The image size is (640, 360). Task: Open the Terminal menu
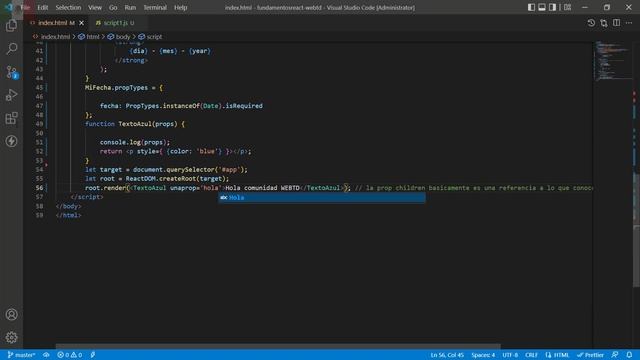tap(155, 7)
